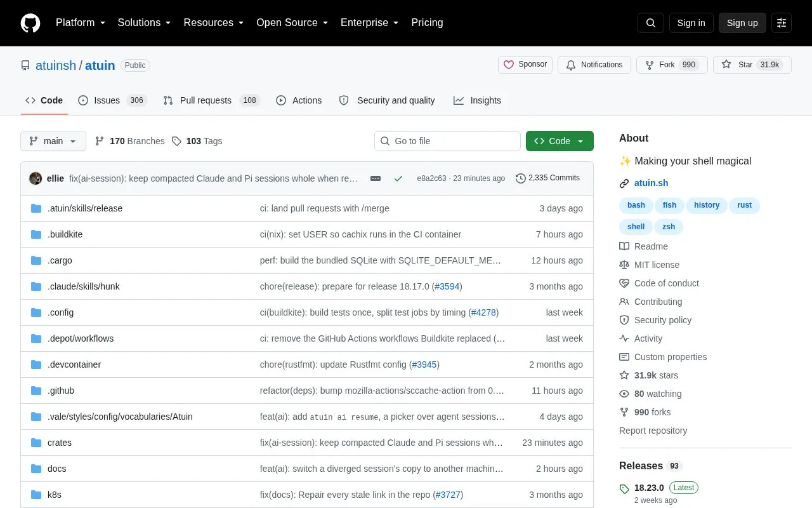
Task: Open the atuin.sh website link
Action: click(651, 183)
